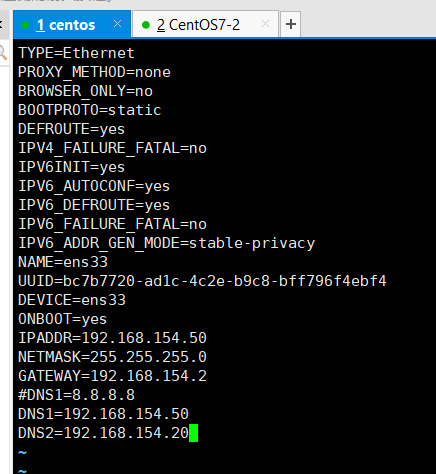Click the BOOTPROTO=static line
This screenshot has height=474, width=436.
pos(90,110)
